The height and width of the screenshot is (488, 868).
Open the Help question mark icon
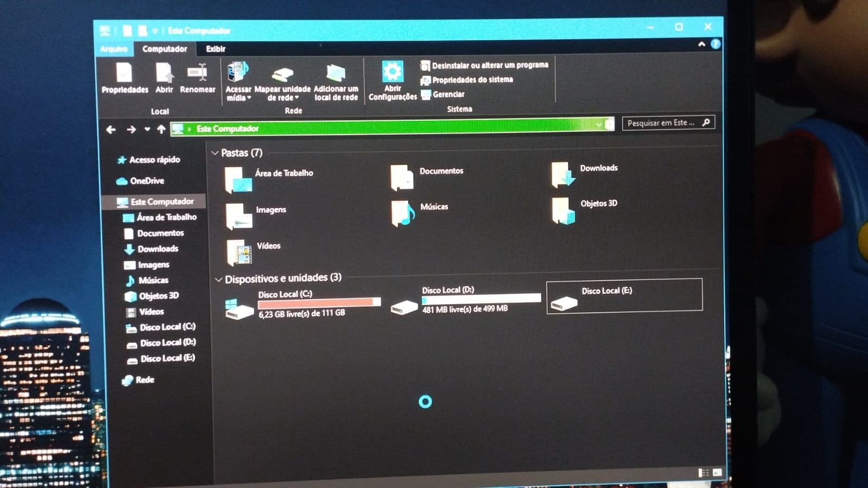(x=715, y=45)
